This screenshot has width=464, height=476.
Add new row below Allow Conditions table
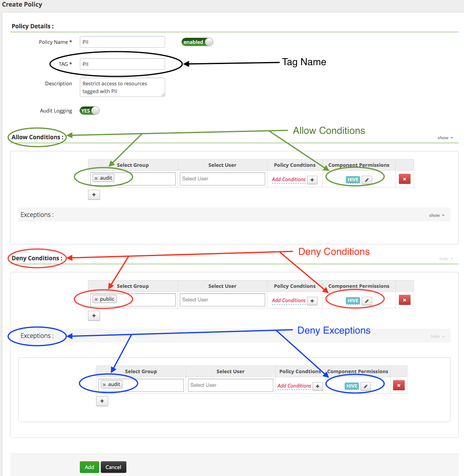tap(94, 195)
